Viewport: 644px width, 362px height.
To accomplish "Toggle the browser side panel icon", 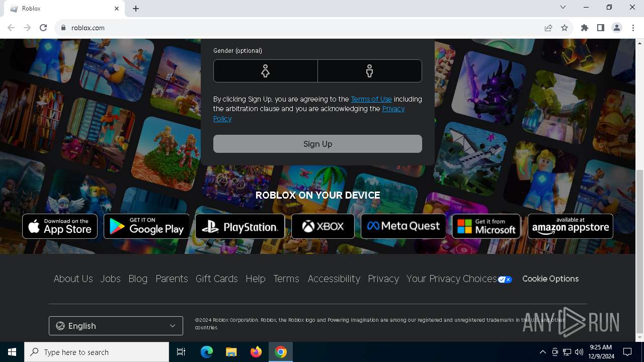I will (x=601, y=28).
